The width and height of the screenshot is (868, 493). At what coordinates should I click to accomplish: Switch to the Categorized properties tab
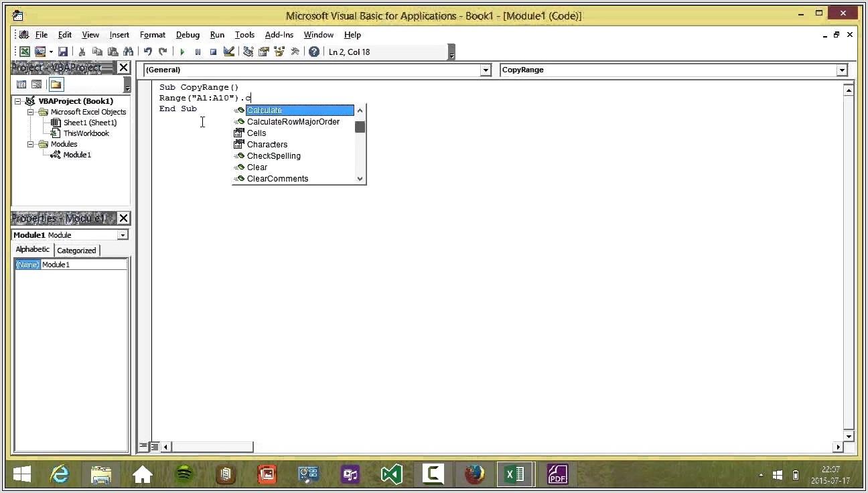coord(76,250)
